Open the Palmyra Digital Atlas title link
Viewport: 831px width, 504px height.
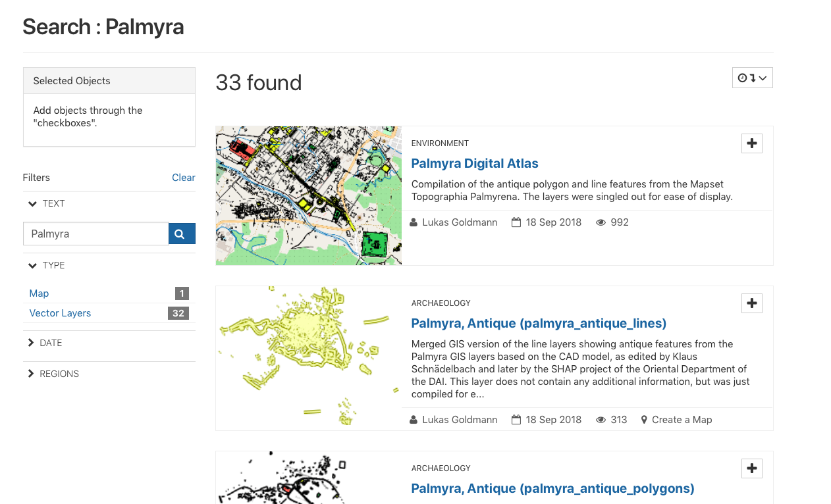pyautogui.click(x=475, y=163)
